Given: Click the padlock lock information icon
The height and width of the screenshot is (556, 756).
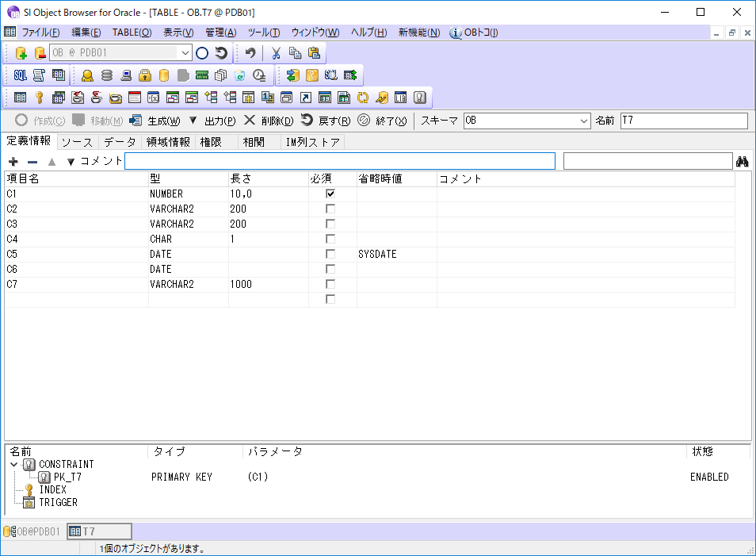Looking at the screenshot, I should tap(145, 75).
